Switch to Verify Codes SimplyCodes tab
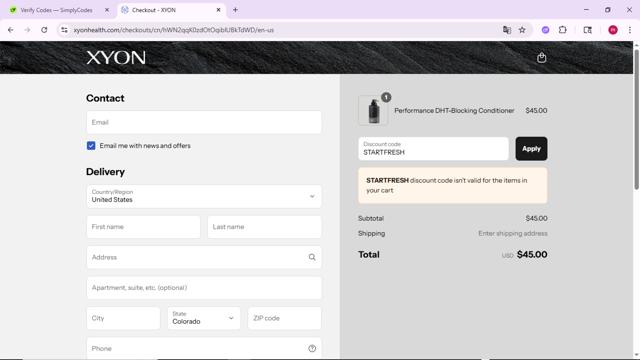The width and height of the screenshot is (640, 360). [x=60, y=10]
